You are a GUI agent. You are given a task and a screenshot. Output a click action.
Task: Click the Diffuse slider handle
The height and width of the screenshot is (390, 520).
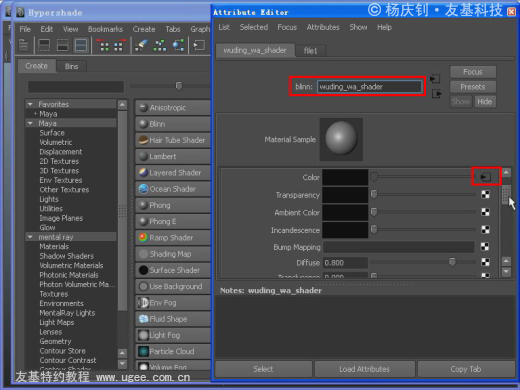click(452, 262)
